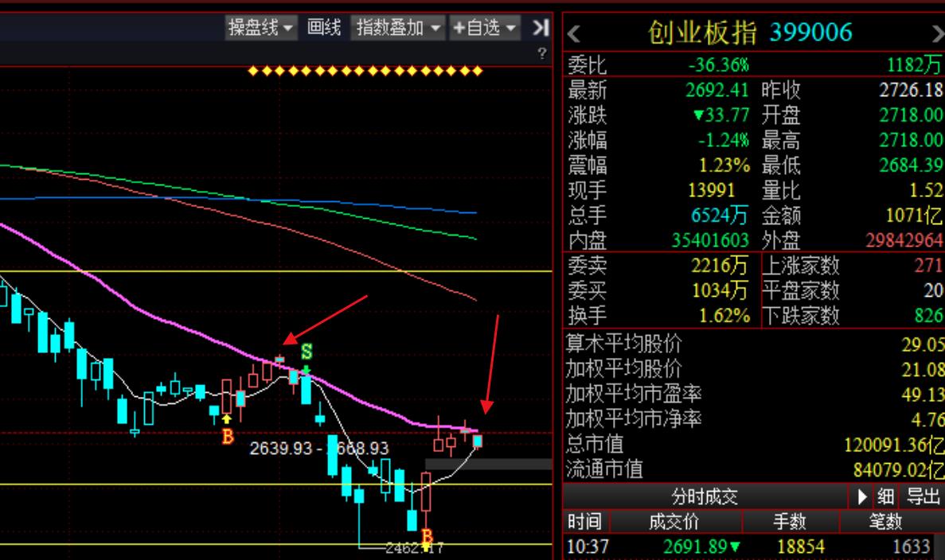This screenshot has height=560, width=945.
Task: Click the red B marker near chart bottom
Action: coord(428,535)
